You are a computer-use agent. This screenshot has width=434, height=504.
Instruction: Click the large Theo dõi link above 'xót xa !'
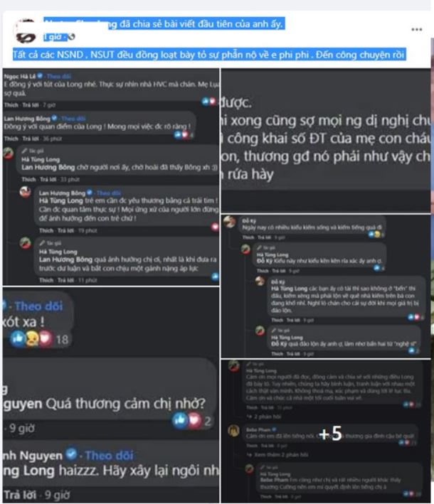(38, 306)
